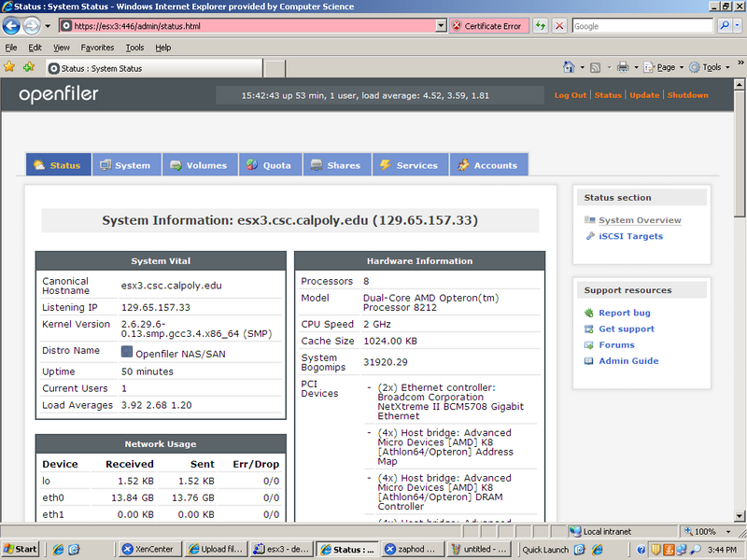This screenshot has height=560, width=747.
Task: Click the search magnifier icon
Action: 725,26
